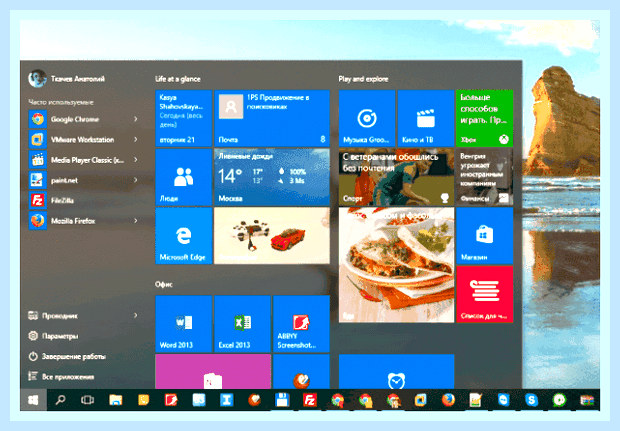Open the yellow sticky note taskbar icon
The width and height of the screenshot is (620, 431).
pos(143,400)
